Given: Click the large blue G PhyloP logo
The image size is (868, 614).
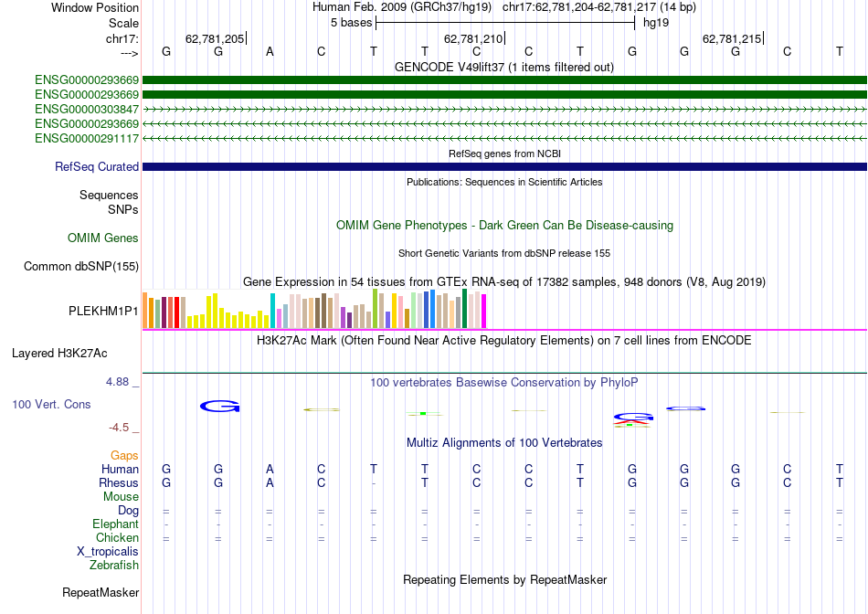Looking at the screenshot, I should click(x=219, y=407).
